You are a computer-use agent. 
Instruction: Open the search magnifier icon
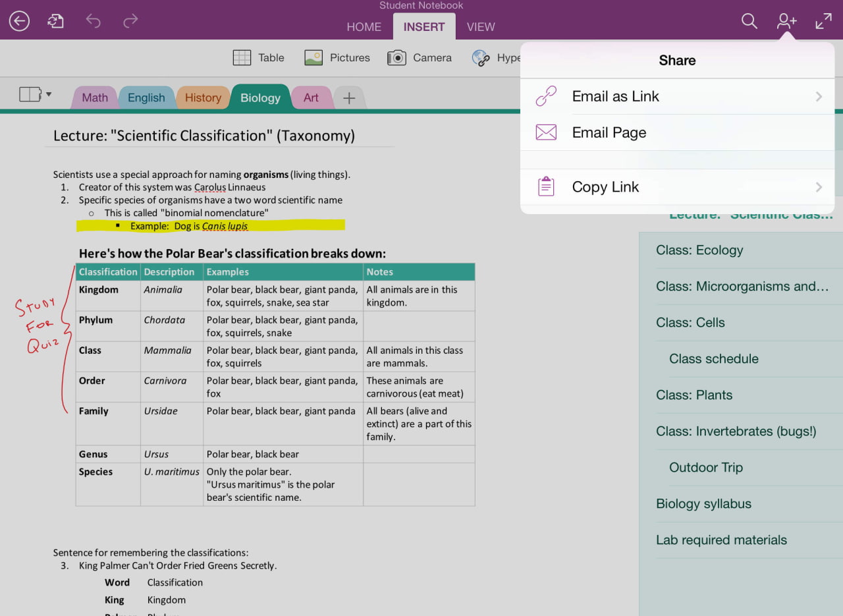click(749, 21)
